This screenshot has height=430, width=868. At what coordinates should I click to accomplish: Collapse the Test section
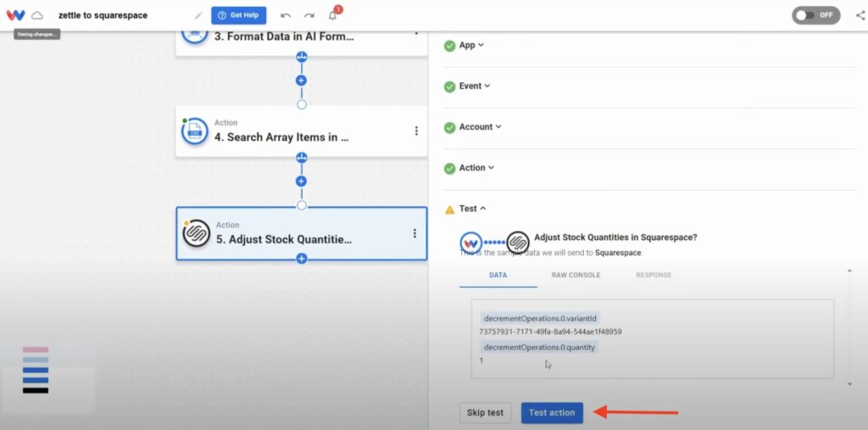(x=472, y=209)
